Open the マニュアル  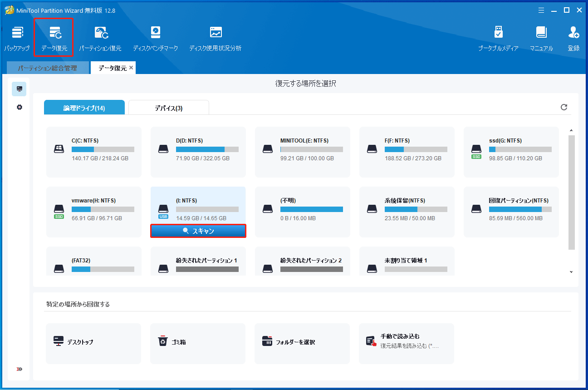tap(541, 39)
